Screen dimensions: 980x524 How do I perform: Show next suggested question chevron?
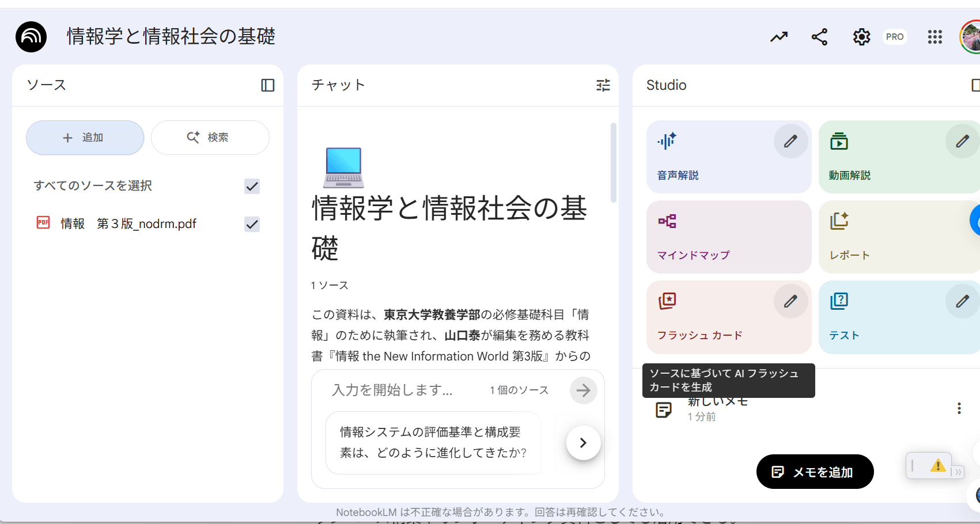[583, 442]
